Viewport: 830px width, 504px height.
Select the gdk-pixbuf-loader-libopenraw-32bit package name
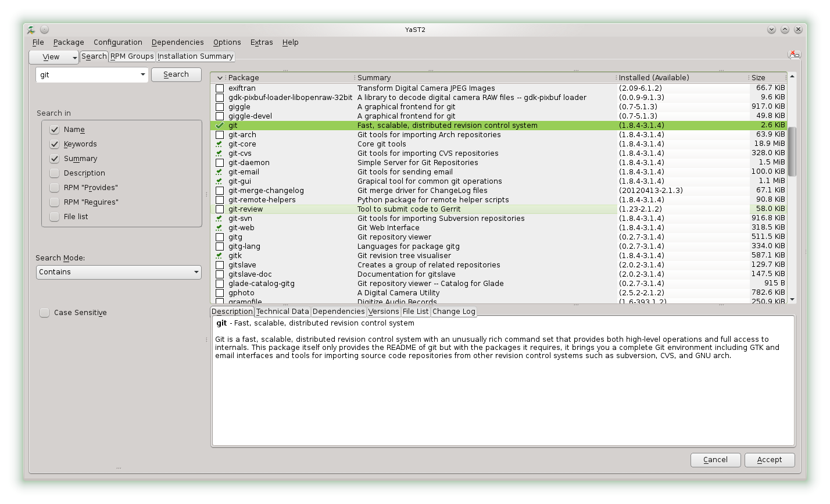[290, 98]
